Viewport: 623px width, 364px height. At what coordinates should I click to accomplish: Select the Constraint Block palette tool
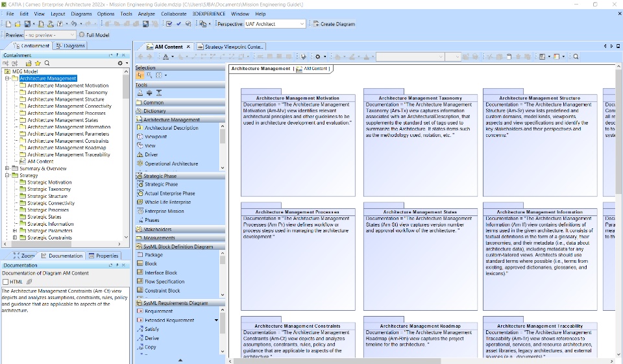click(162, 291)
